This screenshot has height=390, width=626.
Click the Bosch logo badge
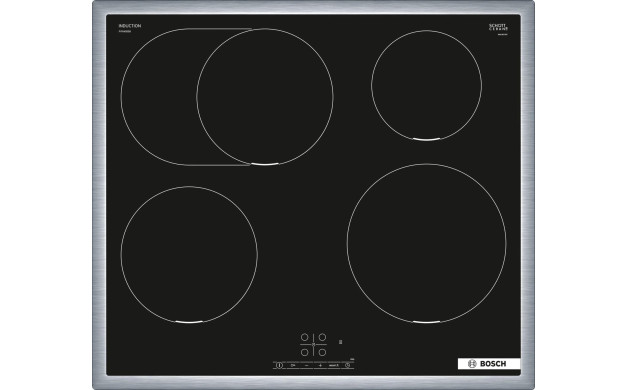489,364
